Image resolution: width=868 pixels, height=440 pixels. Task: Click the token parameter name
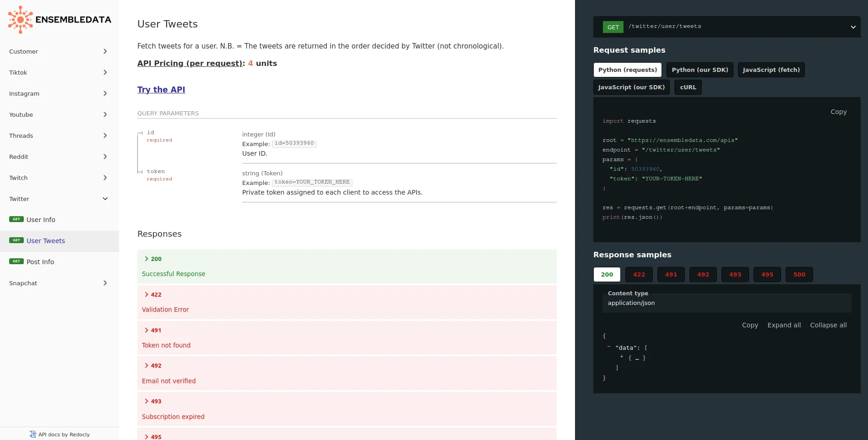click(156, 171)
